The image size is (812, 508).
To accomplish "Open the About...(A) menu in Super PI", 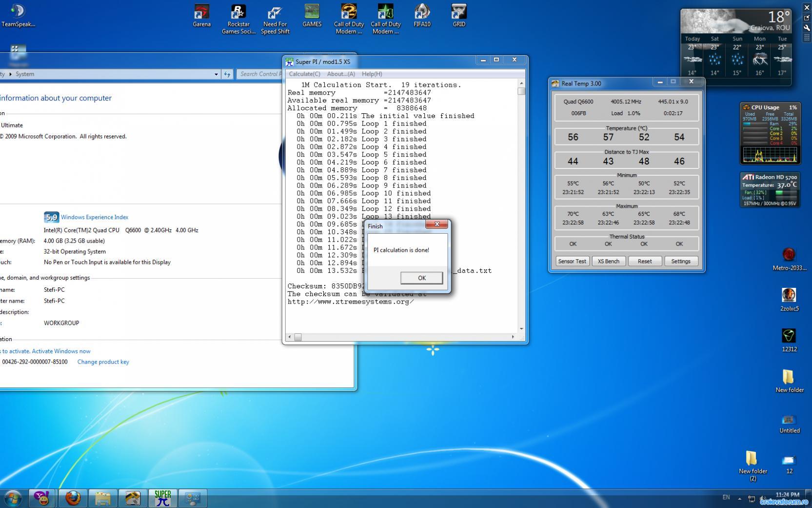I will (x=341, y=74).
